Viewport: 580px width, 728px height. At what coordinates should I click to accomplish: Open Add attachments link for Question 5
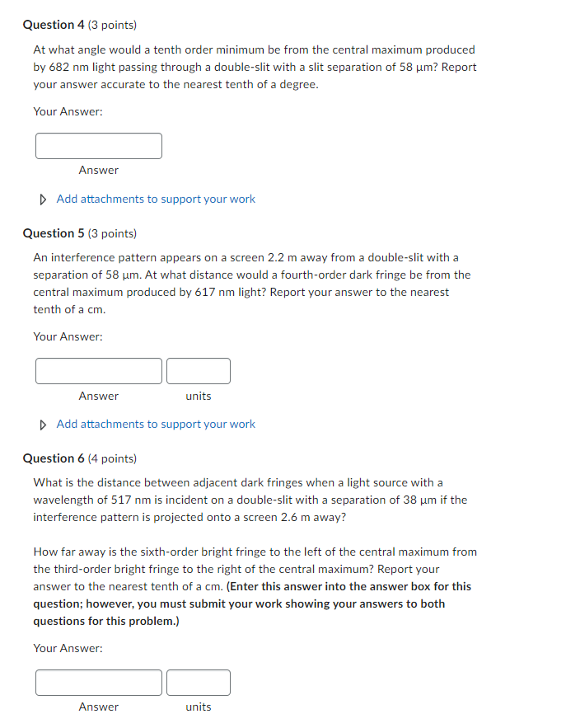(x=155, y=424)
